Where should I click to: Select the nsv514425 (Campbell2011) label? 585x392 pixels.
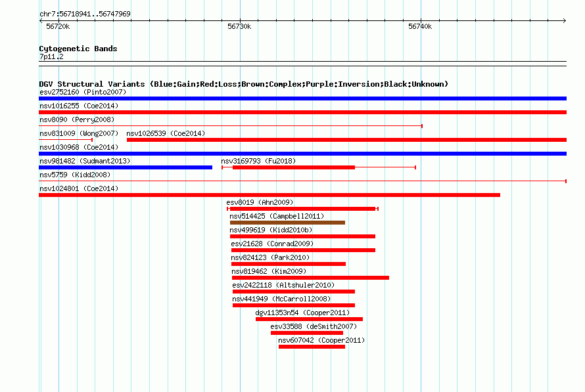click(x=277, y=216)
